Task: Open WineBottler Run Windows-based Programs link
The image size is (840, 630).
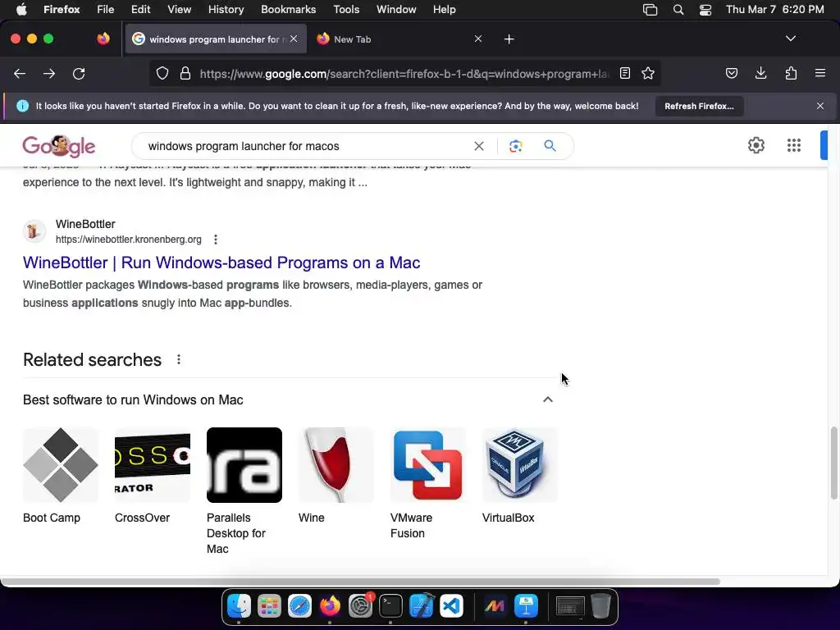Action: pyautogui.click(x=221, y=262)
